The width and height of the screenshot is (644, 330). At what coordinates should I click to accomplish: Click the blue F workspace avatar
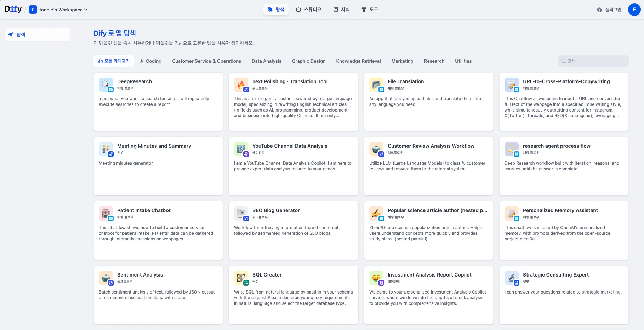point(33,10)
